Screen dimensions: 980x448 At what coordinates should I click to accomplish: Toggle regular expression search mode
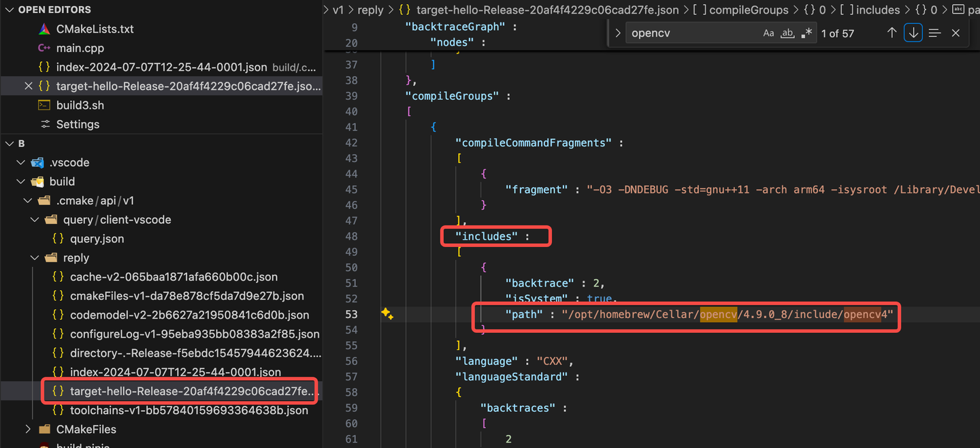(806, 32)
